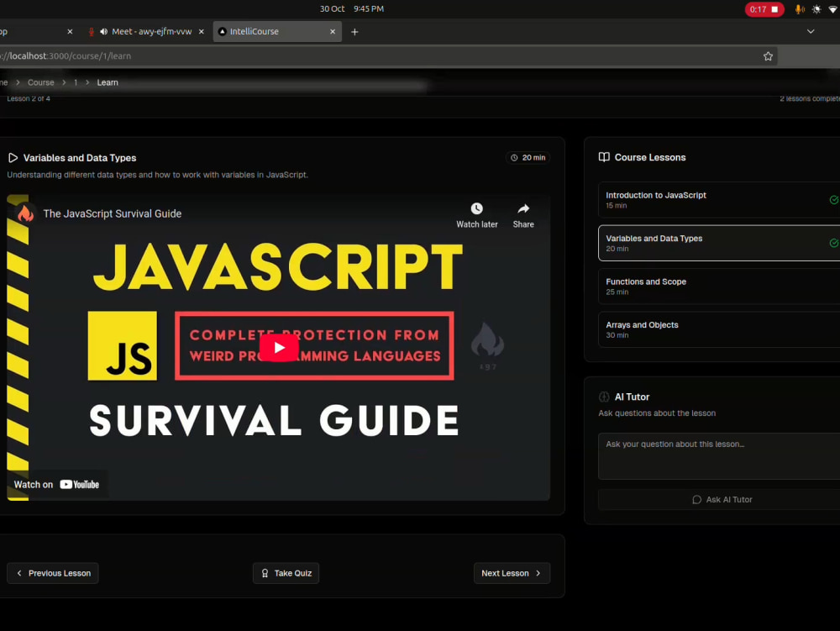
Task: Click the Course breadcrumb link
Action: 40,82
